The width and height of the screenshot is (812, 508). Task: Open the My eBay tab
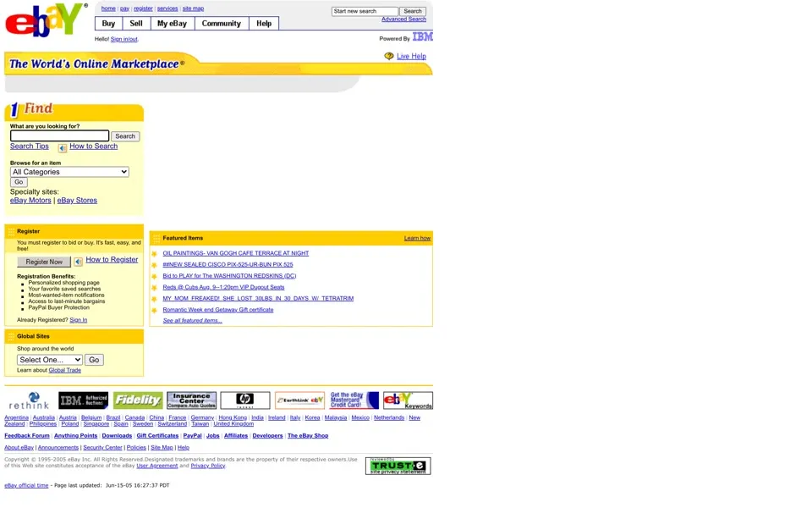[x=172, y=24]
